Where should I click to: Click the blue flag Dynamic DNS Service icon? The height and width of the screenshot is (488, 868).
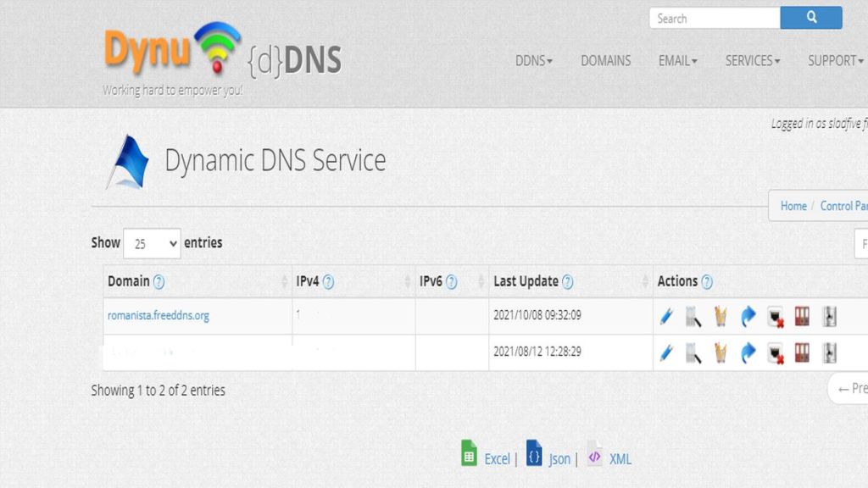point(129,162)
